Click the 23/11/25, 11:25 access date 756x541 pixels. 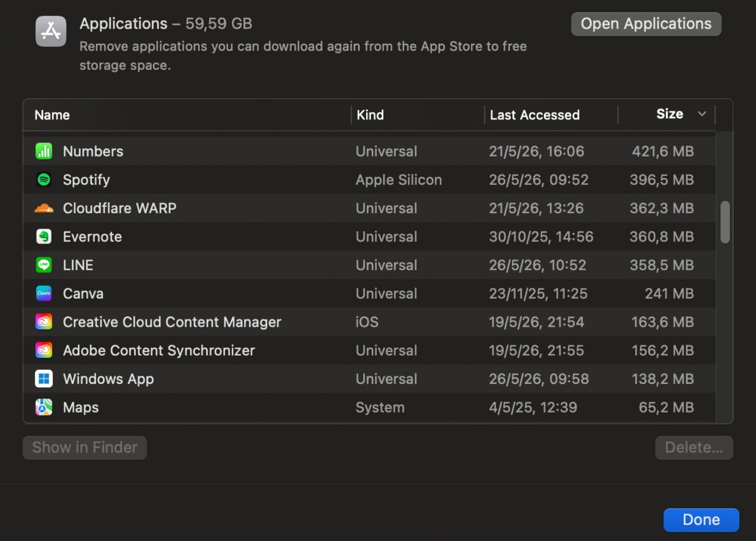(538, 294)
